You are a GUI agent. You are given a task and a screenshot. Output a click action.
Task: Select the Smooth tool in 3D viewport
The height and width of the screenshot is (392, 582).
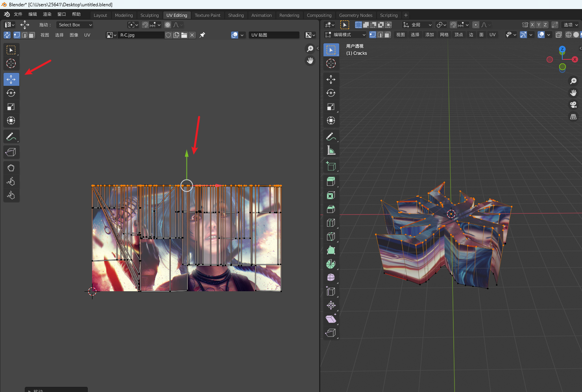pos(331,277)
